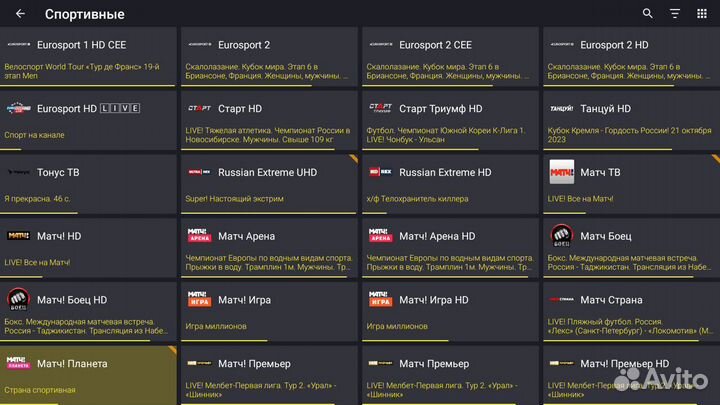
Task: Open the filter list icon
Action: point(675,14)
